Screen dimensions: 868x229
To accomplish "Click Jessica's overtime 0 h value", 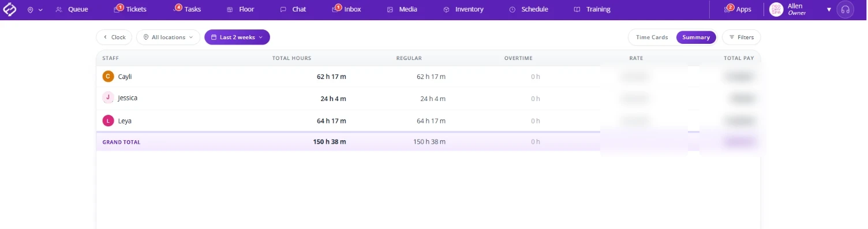I will pos(536,99).
